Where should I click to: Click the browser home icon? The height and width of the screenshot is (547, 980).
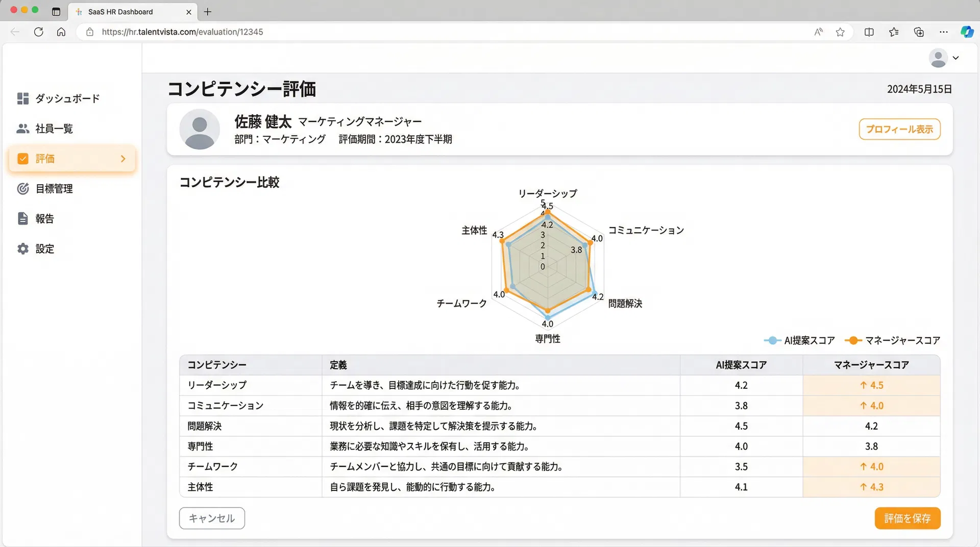[61, 32]
